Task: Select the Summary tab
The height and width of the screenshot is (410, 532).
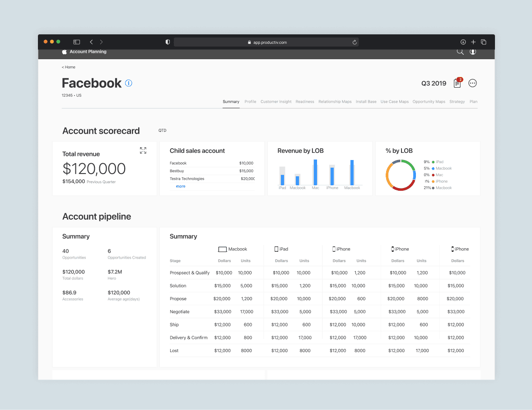Action: pos(231,102)
